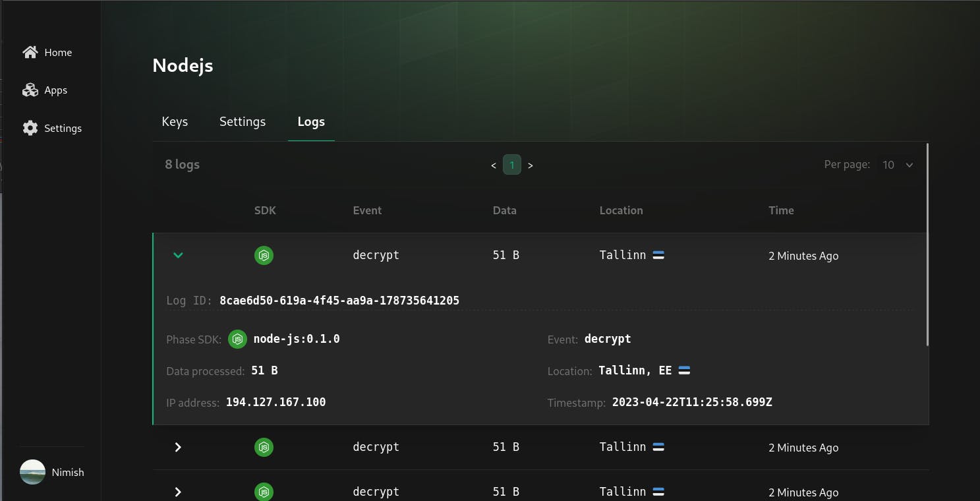Screen dimensions: 980x501
Task: Open the Per page dropdown showing 10
Action: [x=898, y=165]
